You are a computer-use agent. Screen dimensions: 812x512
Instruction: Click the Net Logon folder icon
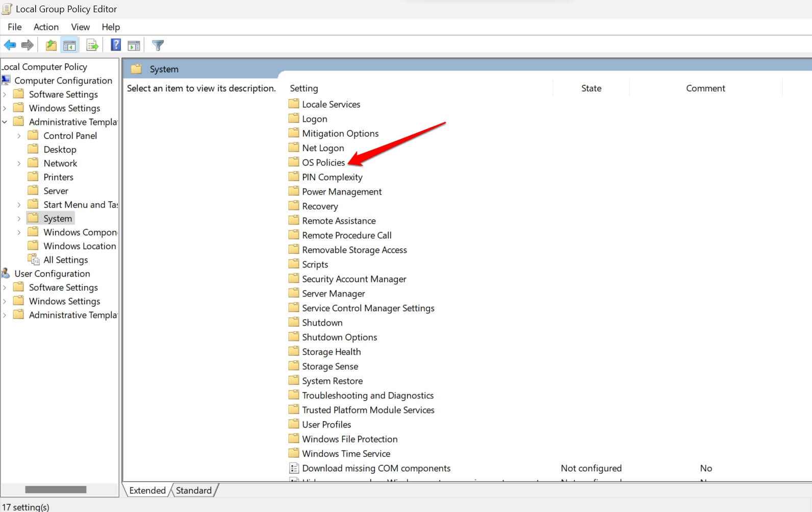click(x=294, y=148)
